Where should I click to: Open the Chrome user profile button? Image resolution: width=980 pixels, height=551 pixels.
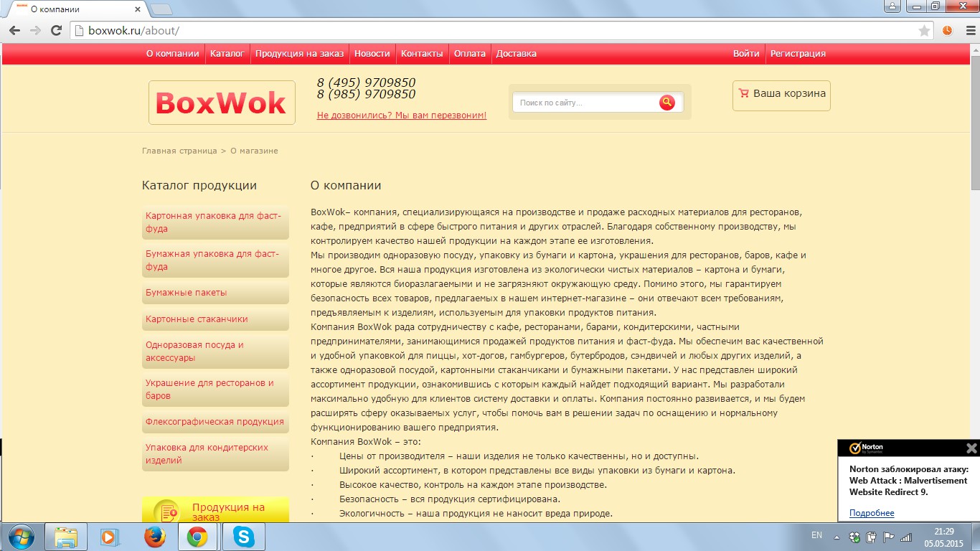pyautogui.click(x=892, y=6)
